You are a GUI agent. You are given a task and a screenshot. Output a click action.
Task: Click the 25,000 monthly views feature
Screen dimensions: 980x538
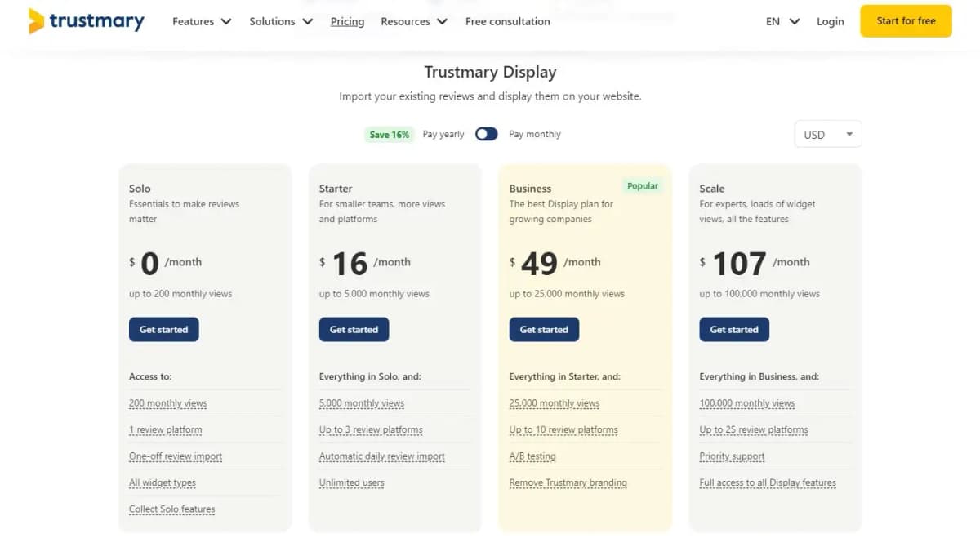point(555,403)
